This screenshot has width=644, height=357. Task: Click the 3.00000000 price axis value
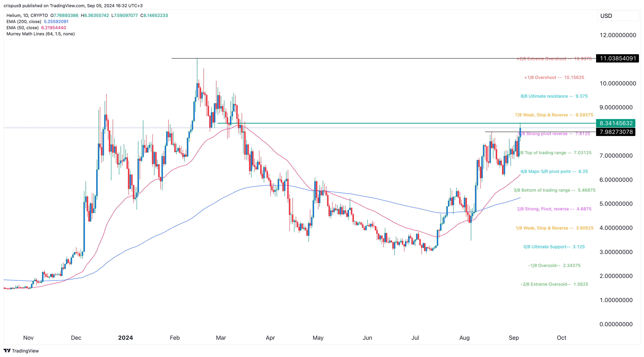(x=616, y=252)
